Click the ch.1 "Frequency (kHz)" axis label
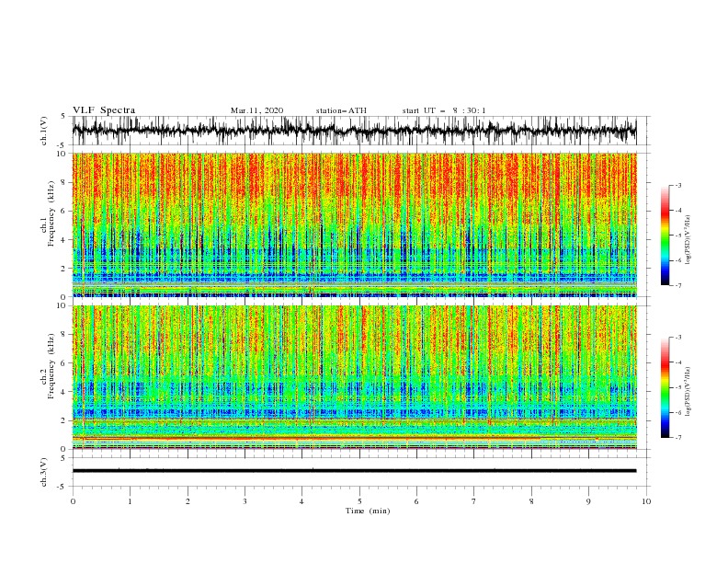The height and width of the screenshot is (563, 728). click(x=51, y=213)
